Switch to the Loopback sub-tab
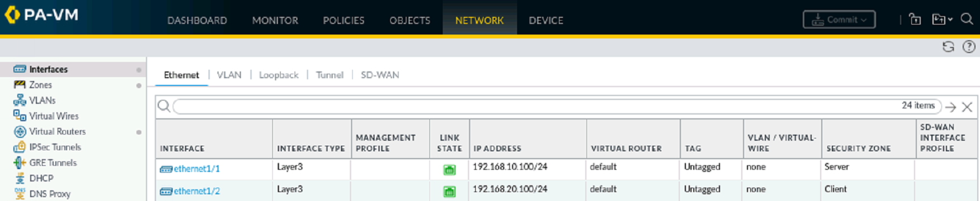This screenshot has height=201, width=980. [278, 75]
